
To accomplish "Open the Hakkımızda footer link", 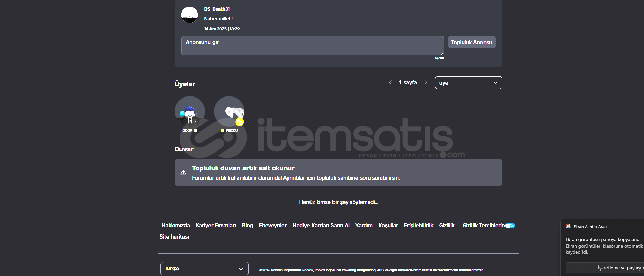I will 175,225.
